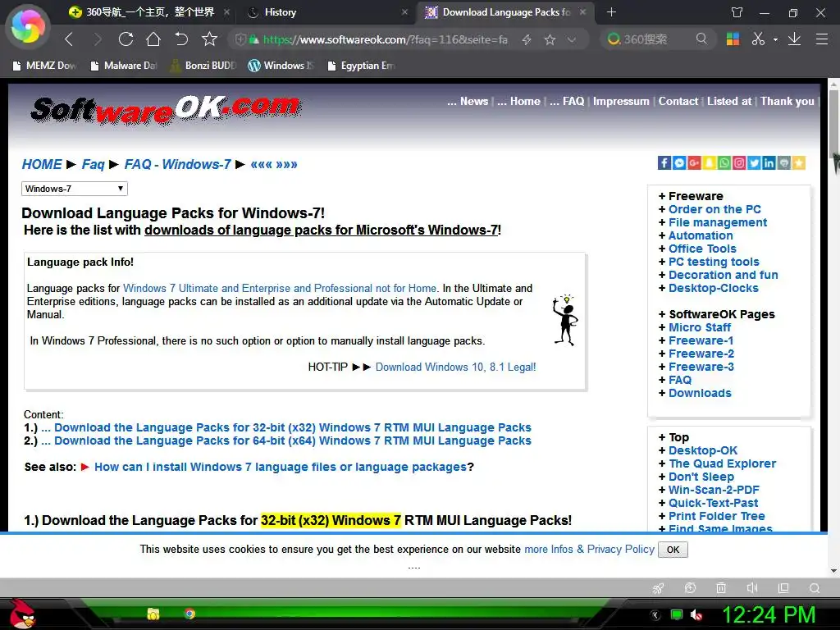This screenshot has height=630, width=840.
Task: Click the favorites star left of the address bar
Action: click(x=209, y=39)
